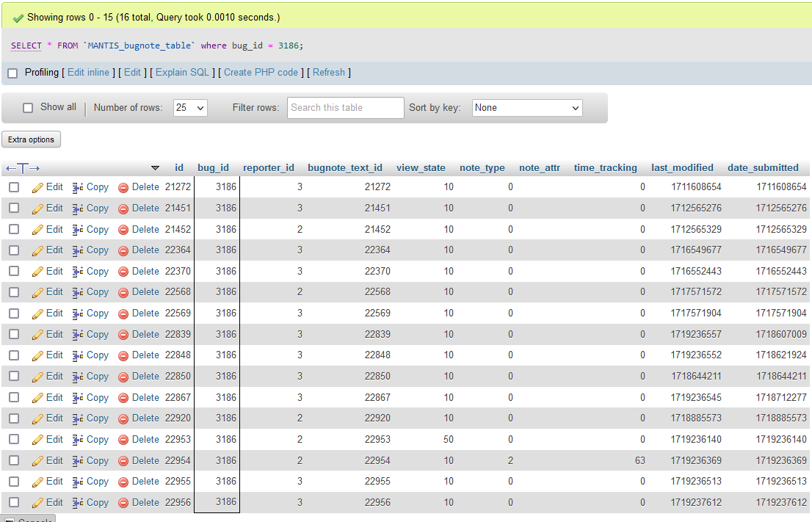
Task: Click the column options arrow before id header
Action: (x=155, y=168)
